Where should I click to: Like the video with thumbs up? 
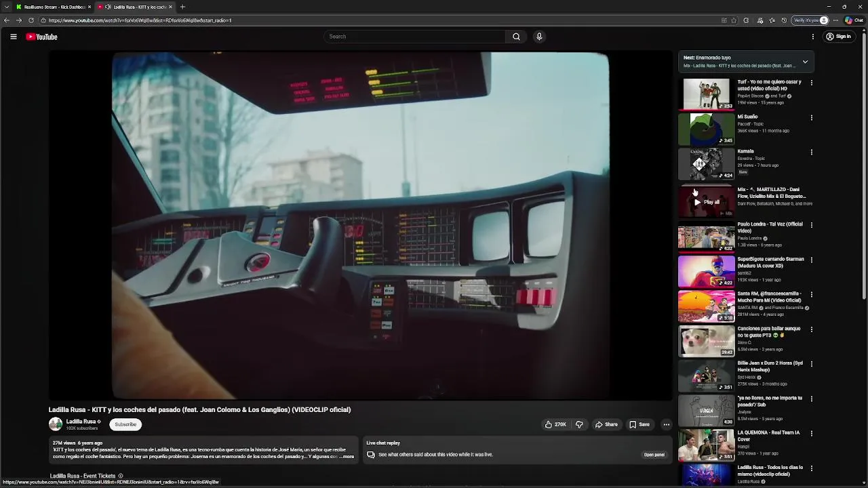click(x=555, y=424)
